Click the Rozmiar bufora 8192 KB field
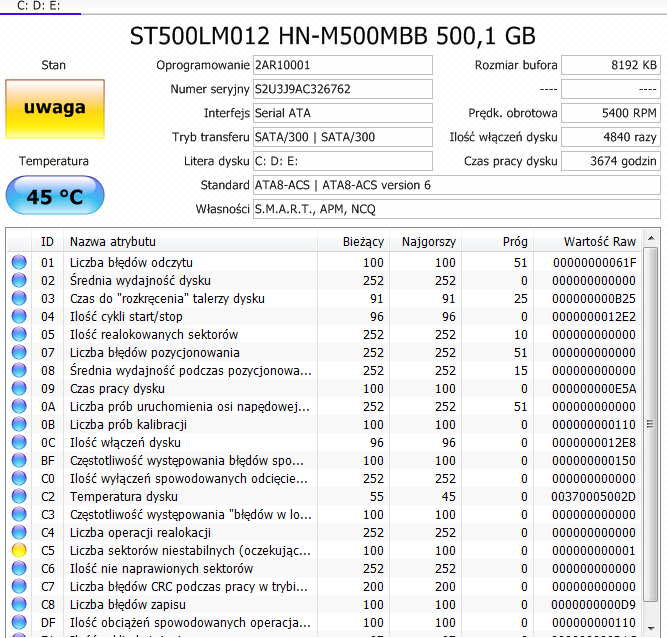 point(611,65)
